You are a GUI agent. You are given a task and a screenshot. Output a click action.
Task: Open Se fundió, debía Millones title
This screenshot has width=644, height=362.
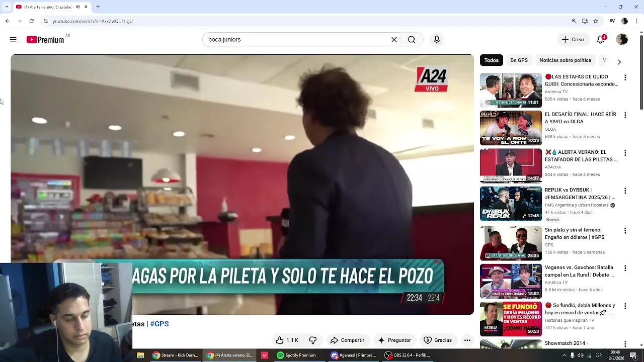click(x=580, y=309)
